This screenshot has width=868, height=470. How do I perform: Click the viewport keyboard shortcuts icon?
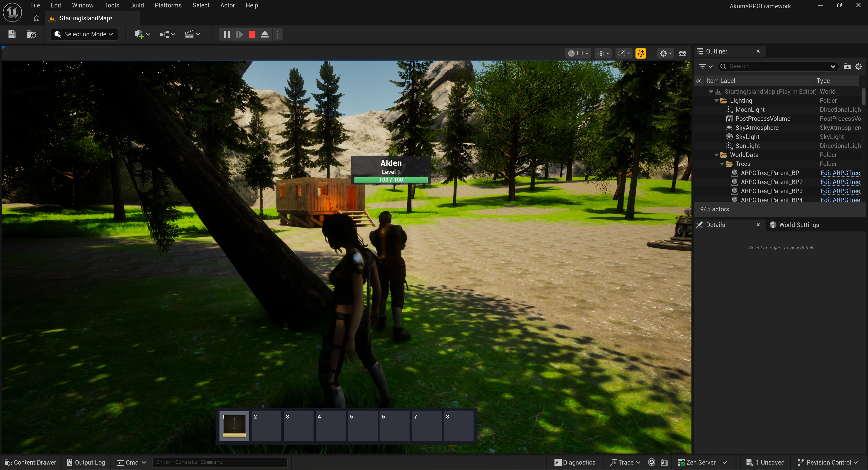682,53
